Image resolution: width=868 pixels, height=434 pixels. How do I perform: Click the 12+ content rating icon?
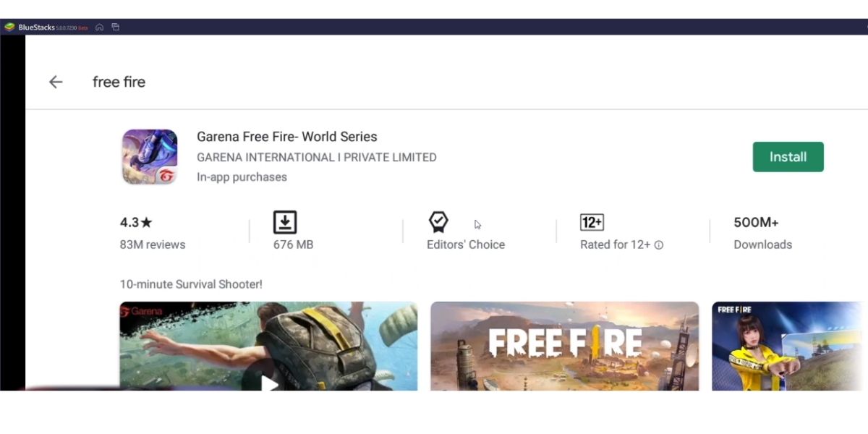pos(592,222)
